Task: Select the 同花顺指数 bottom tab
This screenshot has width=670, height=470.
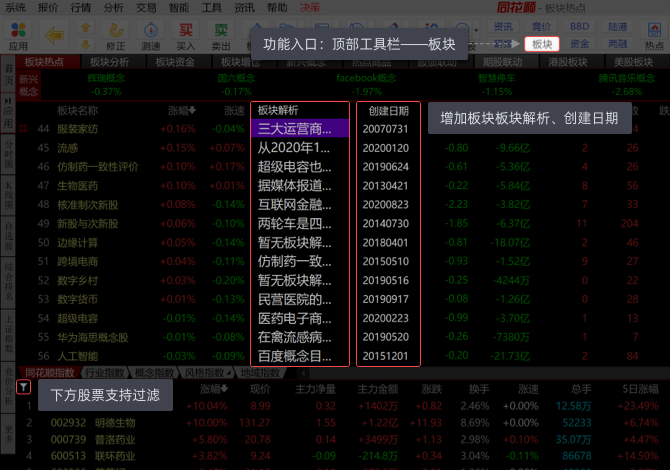Action: coord(49,373)
